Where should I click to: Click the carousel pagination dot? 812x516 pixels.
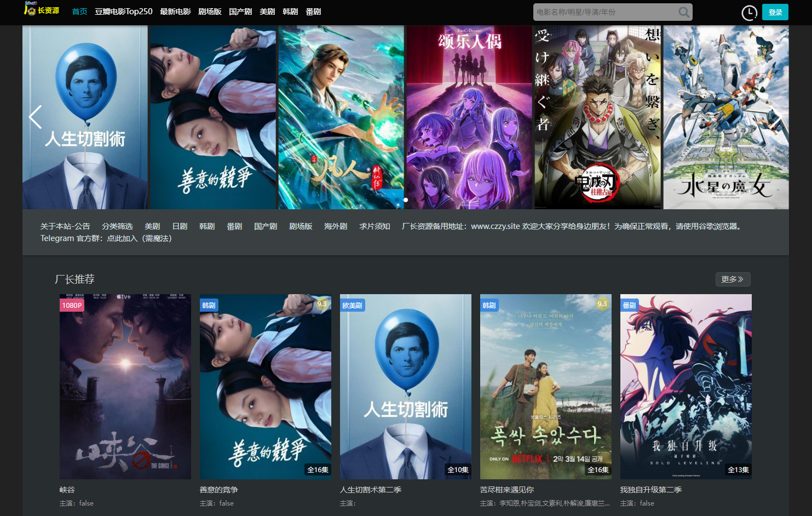pos(406,200)
